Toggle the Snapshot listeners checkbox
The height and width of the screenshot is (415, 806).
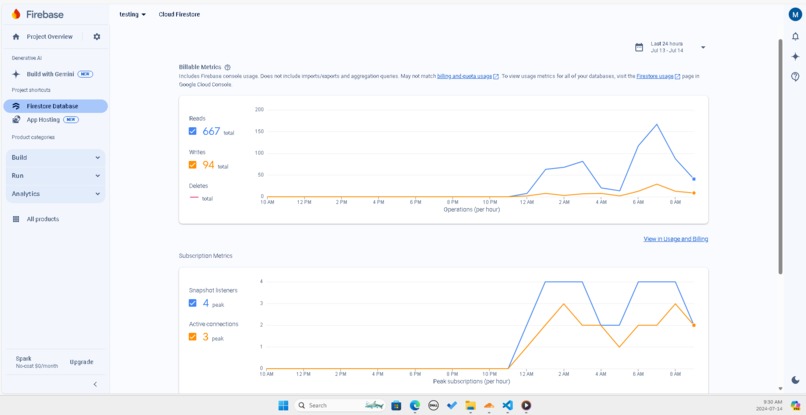point(193,303)
